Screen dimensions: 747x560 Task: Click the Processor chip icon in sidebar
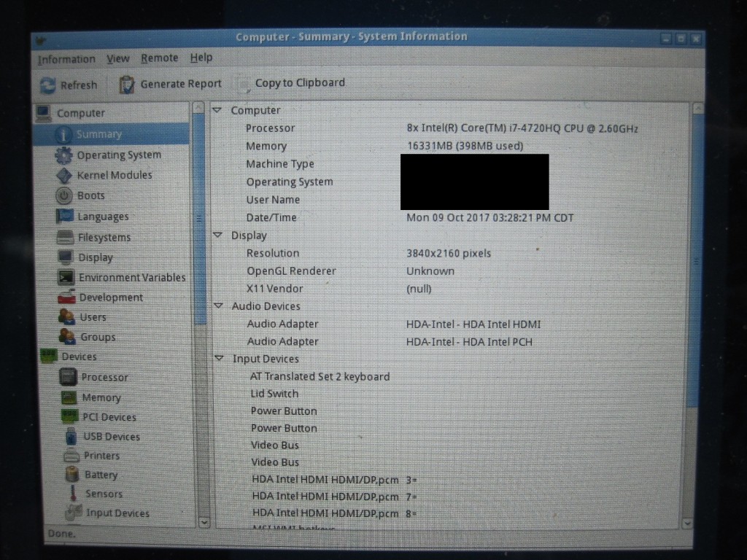click(68, 377)
